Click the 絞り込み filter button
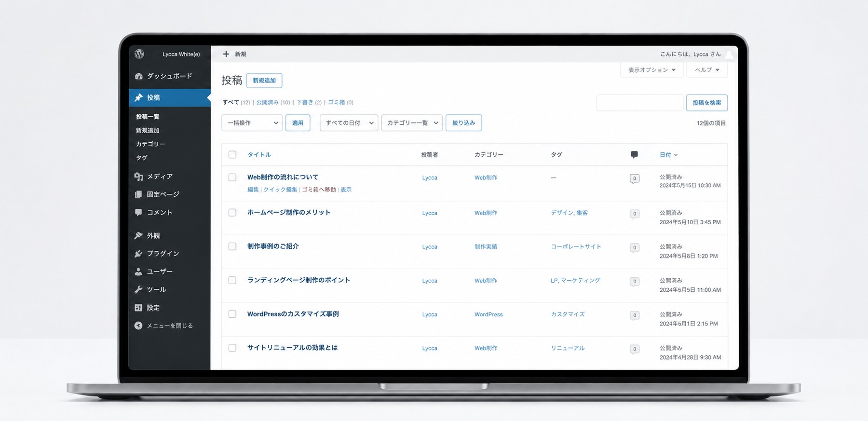Viewport: 868px width, 421px height. coord(464,123)
